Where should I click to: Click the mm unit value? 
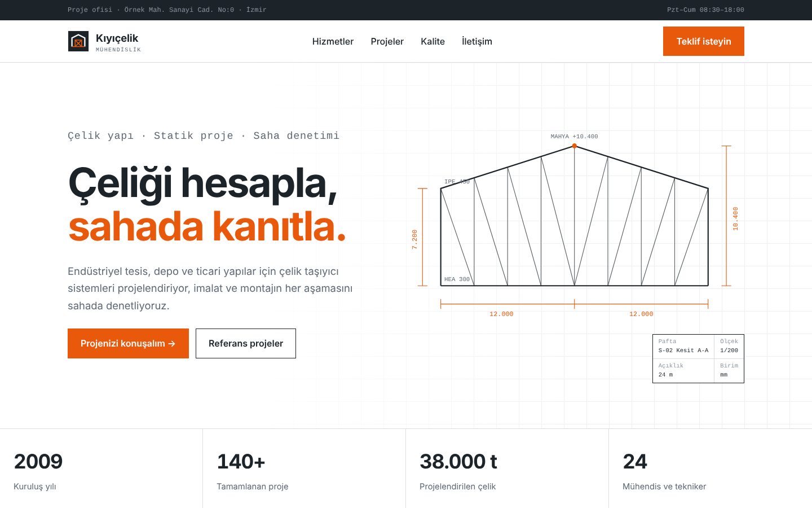tap(723, 375)
